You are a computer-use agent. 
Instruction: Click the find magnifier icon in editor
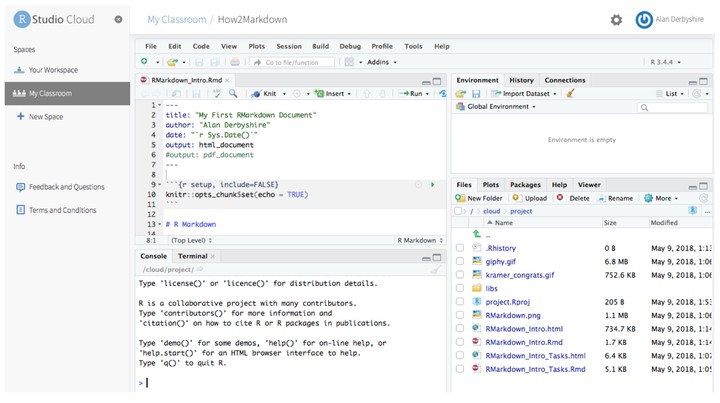point(233,94)
